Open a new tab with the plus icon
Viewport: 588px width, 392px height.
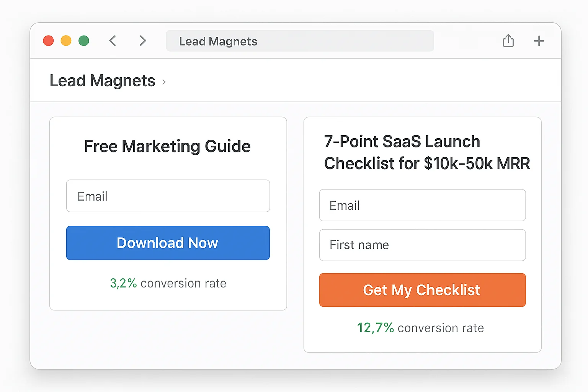539,41
